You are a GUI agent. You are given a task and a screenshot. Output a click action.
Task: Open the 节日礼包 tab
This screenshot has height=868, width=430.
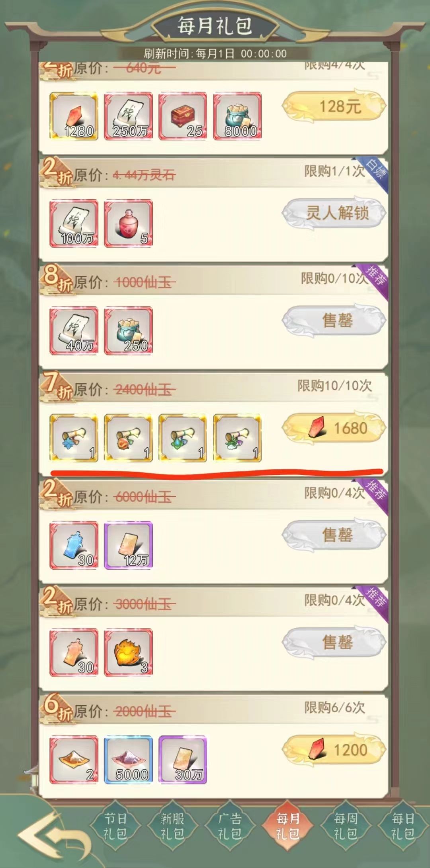tap(115, 826)
